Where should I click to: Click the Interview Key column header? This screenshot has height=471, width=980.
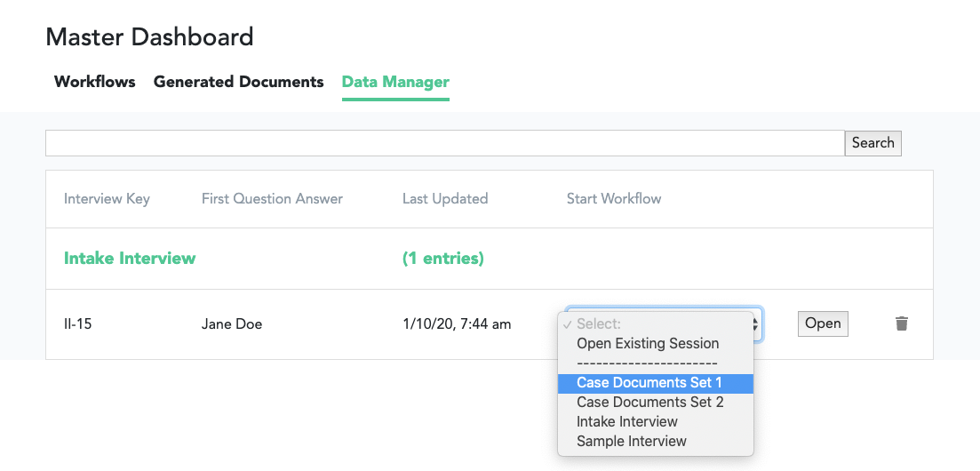107,199
